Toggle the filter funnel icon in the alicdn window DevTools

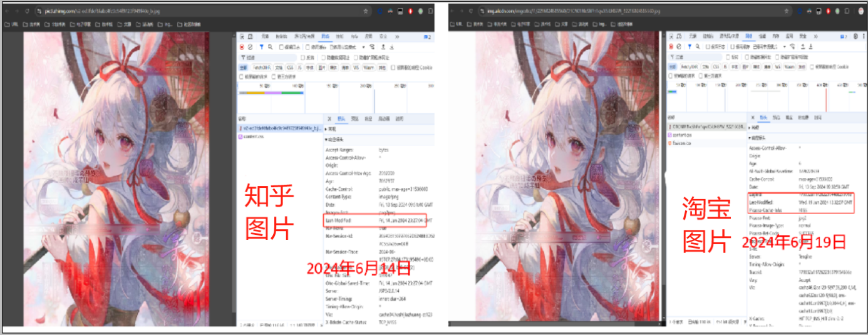pyautogui.click(x=690, y=47)
